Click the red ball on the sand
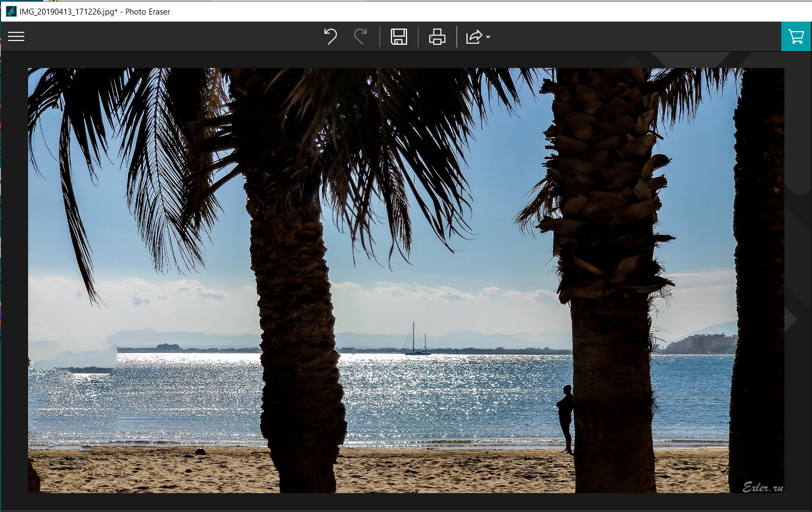This screenshot has height=512, width=812. pos(200,452)
